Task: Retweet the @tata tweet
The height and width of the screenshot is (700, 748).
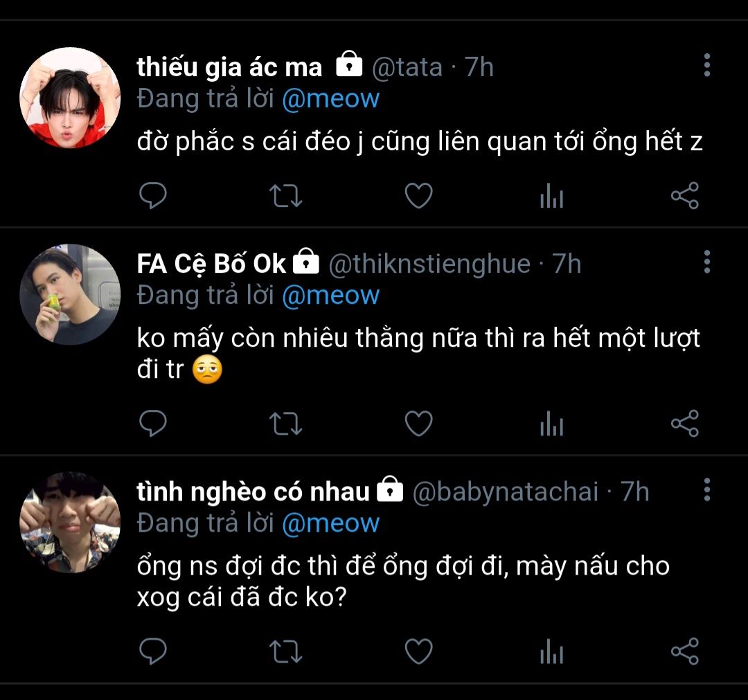Action: (285, 197)
